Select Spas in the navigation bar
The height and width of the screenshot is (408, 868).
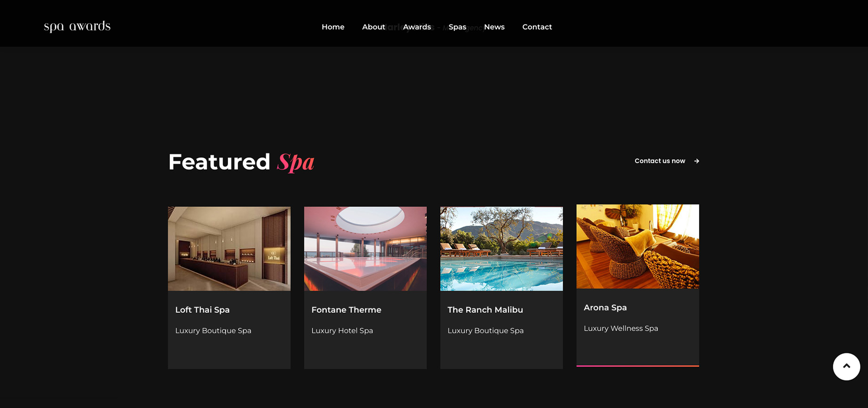[x=457, y=27]
